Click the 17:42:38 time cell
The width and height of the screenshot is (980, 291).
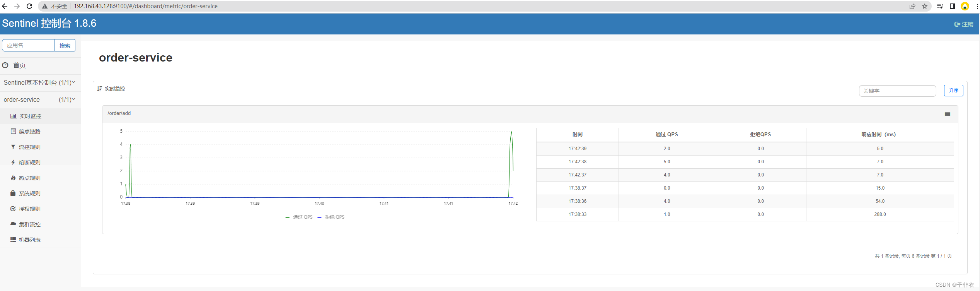pyautogui.click(x=578, y=162)
